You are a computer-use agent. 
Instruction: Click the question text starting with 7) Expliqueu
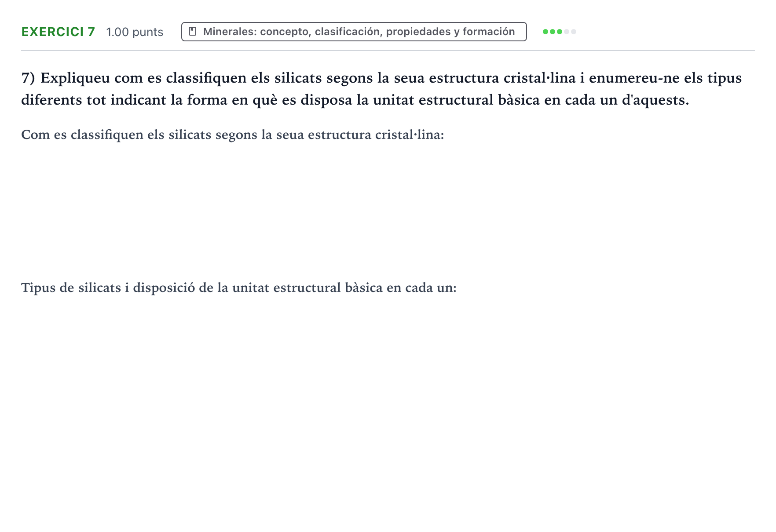pos(381,89)
